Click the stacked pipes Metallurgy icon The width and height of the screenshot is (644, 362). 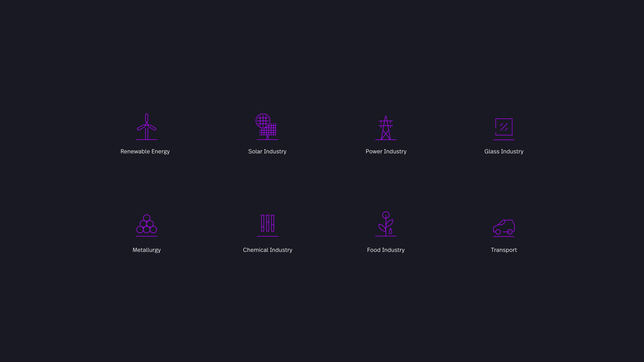coord(147,225)
